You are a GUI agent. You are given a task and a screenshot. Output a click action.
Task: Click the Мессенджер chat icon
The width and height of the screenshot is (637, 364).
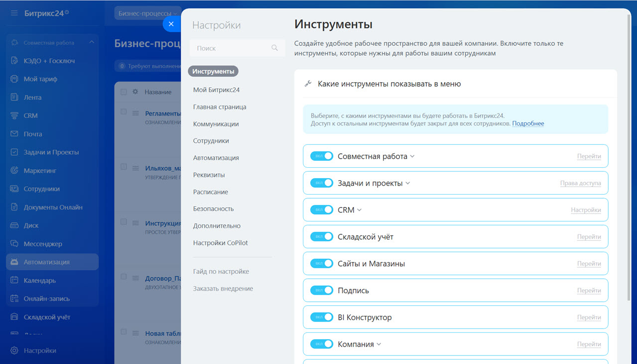[x=14, y=244]
